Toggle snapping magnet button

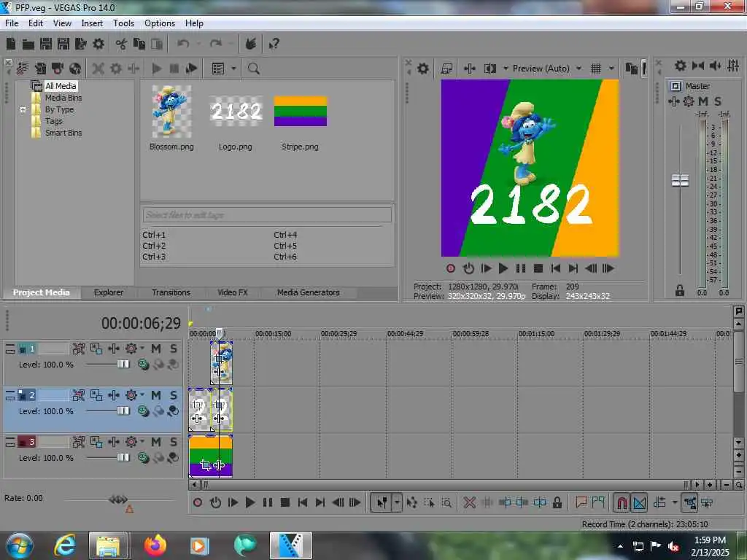point(622,502)
